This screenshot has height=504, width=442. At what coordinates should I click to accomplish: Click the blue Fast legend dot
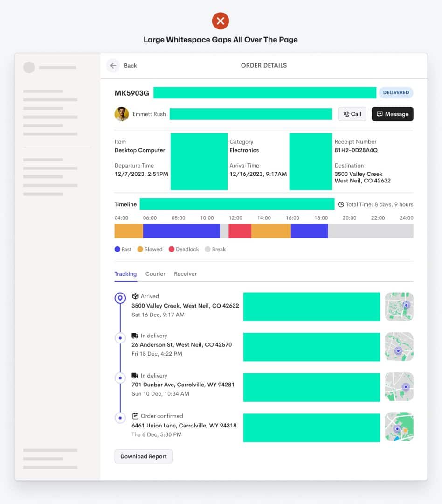(x=117, y=249)
